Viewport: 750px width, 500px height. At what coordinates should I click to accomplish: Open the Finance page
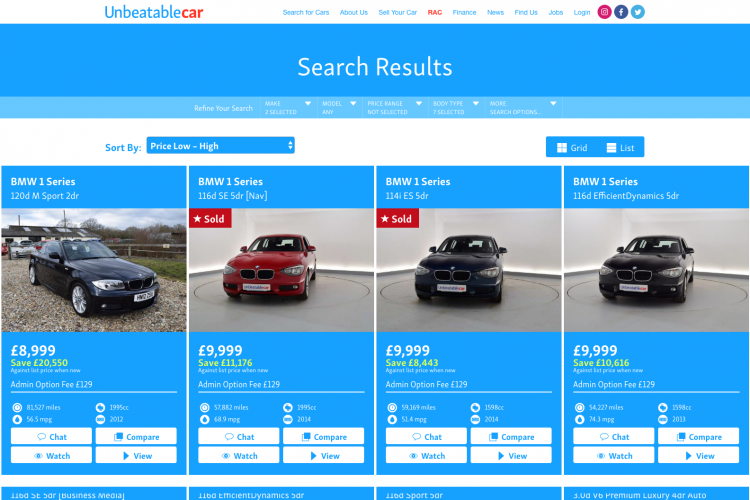pos(464,12)
